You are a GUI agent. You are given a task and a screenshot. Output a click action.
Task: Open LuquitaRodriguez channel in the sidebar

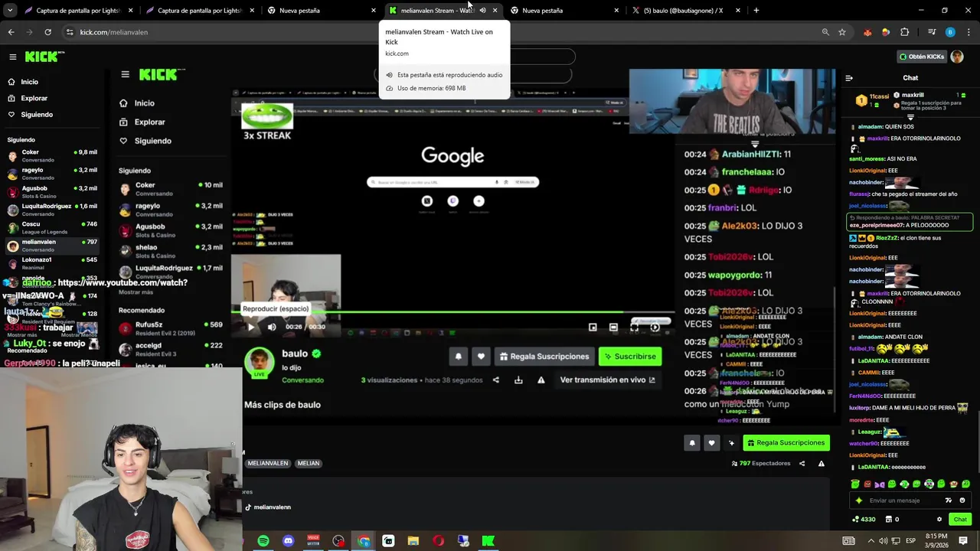[51, 209]
